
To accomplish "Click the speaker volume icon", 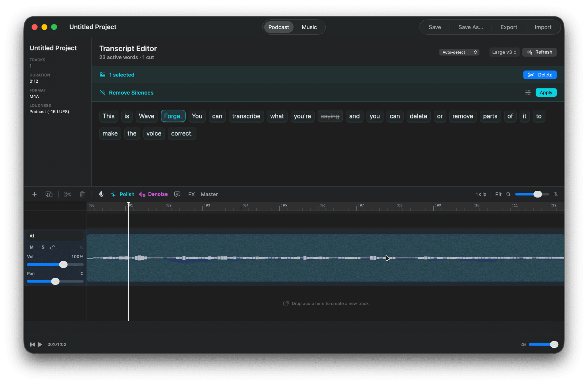I will click(523, 345).
